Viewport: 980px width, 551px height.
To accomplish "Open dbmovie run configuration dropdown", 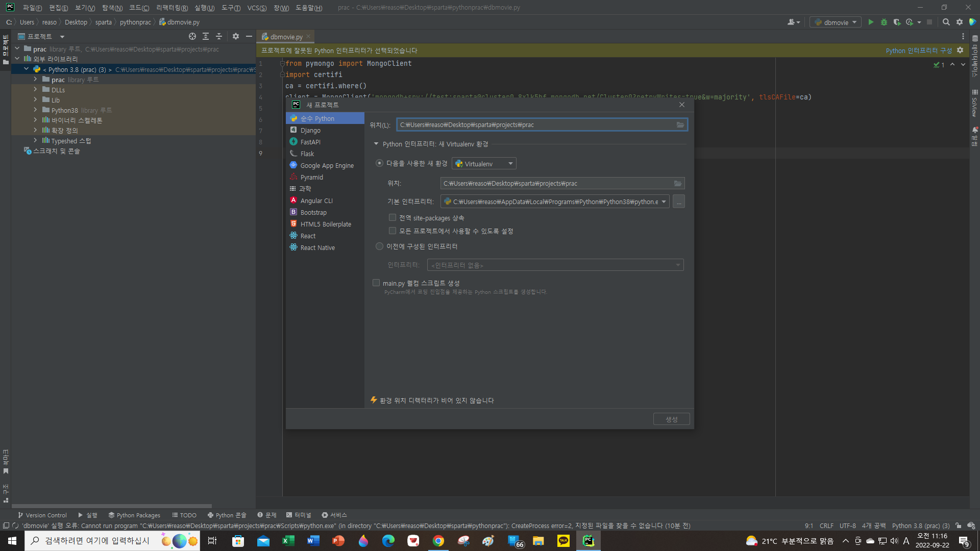I will point(836,22).
